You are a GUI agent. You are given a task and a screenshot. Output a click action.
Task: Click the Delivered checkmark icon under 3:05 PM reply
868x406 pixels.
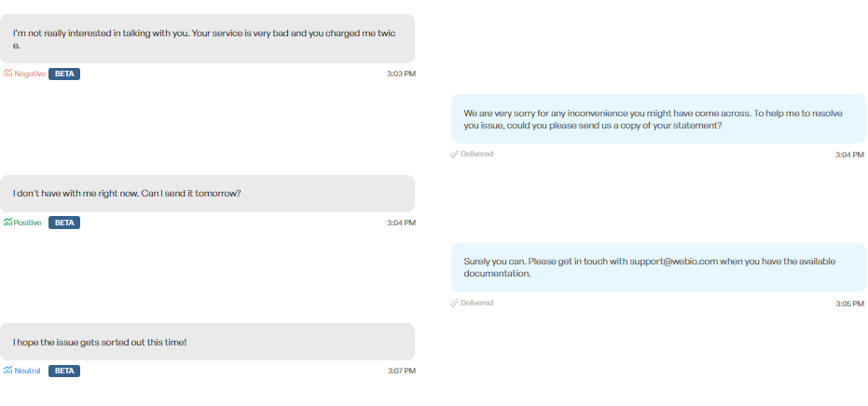click(454, 303)
